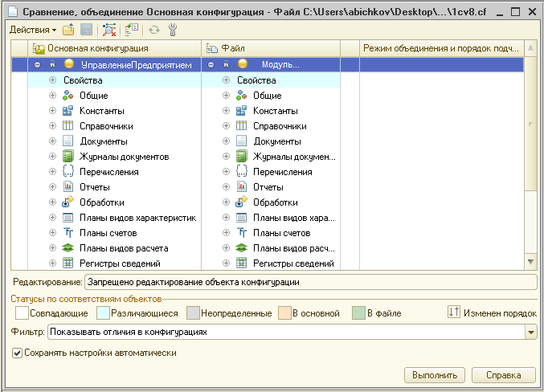Click the scrollbar down arrow
The image size is (544, 392).
530,262
